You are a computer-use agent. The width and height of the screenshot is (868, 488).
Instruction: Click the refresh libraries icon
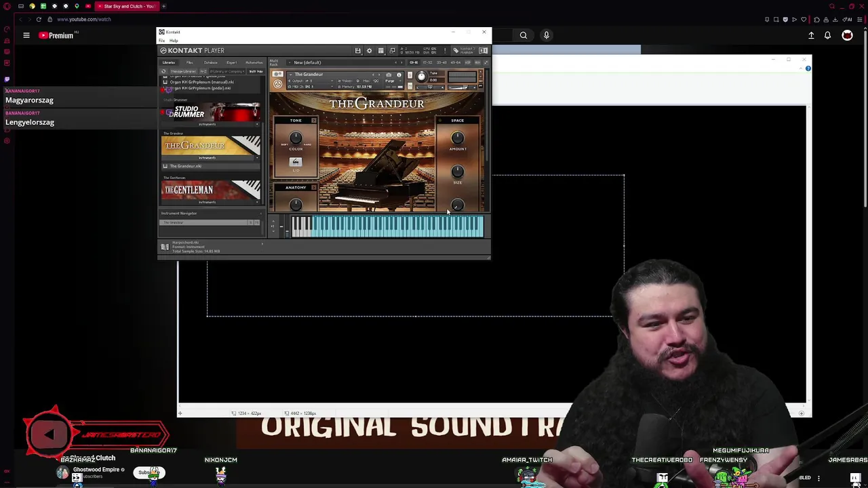click(163, 71)
